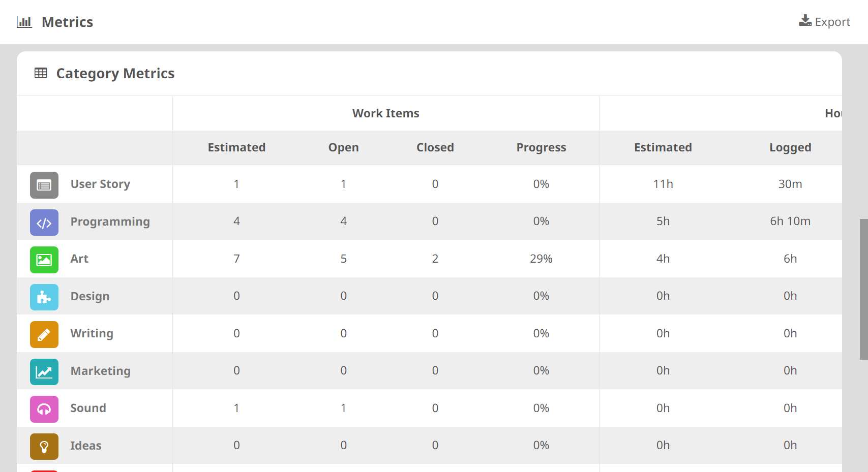Sort by the Estimated column header
This screenshot has height=472, width=868.
click(x=236, y=147)
